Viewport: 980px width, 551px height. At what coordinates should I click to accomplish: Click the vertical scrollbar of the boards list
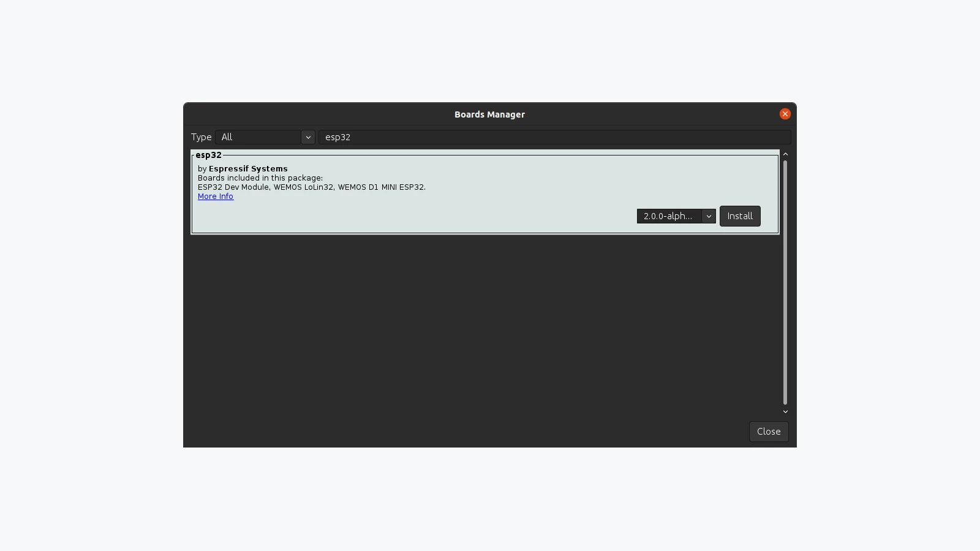(785, 283)
